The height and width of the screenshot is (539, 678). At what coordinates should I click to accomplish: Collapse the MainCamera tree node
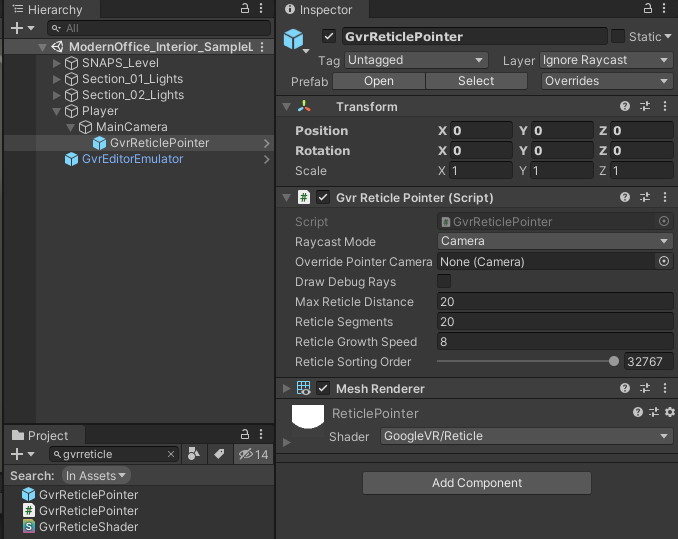(x=70, y=127)
